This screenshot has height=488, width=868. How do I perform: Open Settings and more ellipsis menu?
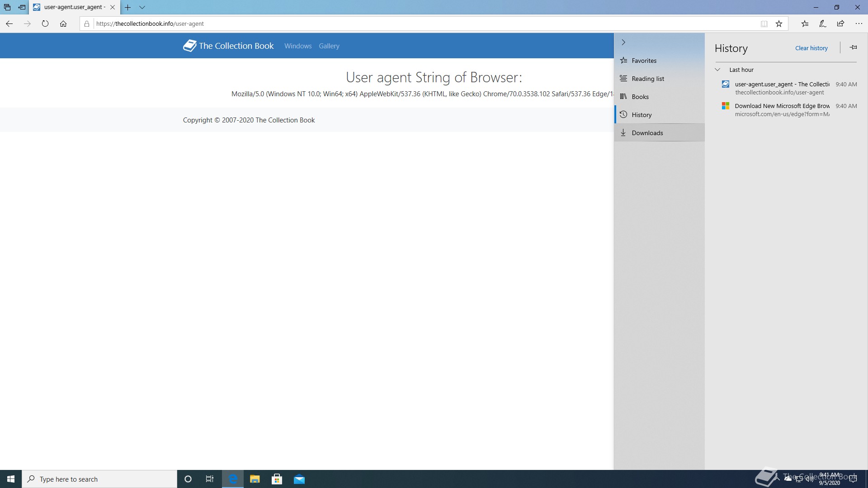coord(859,23)
